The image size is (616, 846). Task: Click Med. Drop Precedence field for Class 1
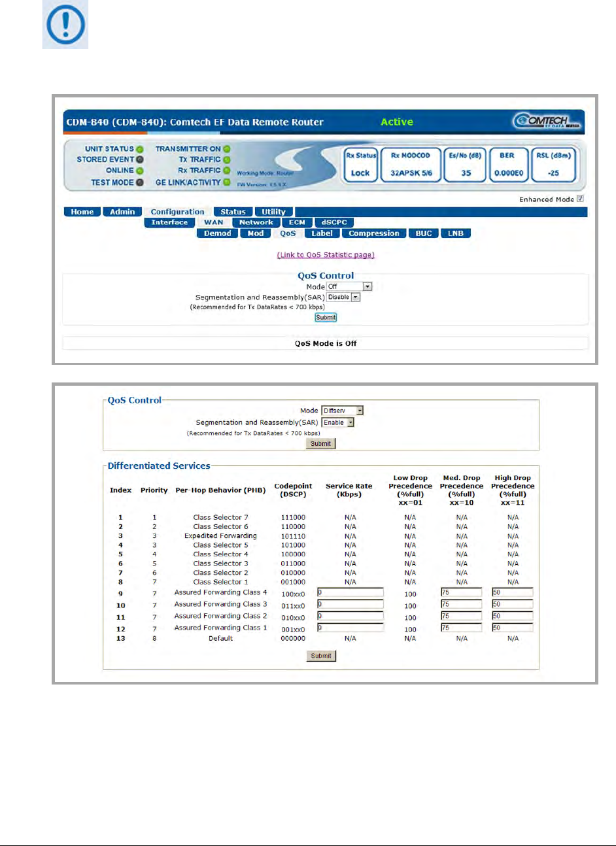tap(461, 628)
